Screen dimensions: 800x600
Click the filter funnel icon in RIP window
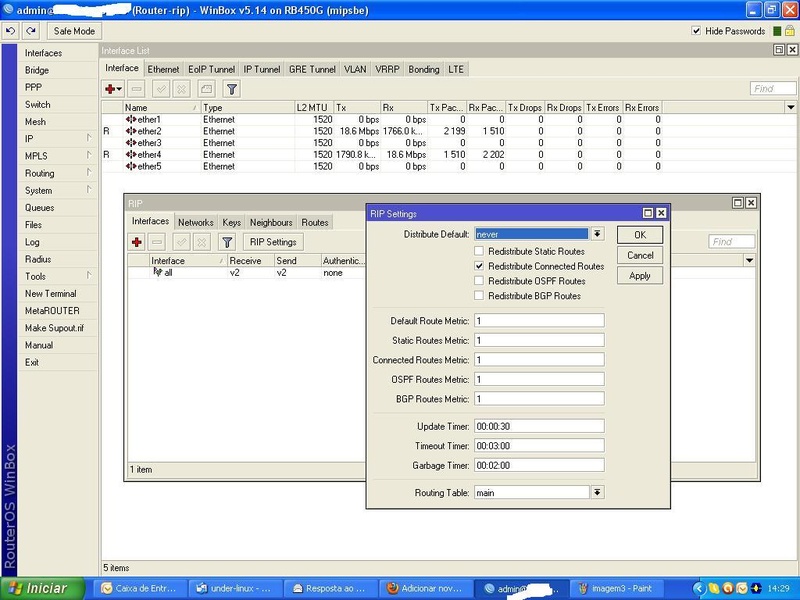pos(227,242)
